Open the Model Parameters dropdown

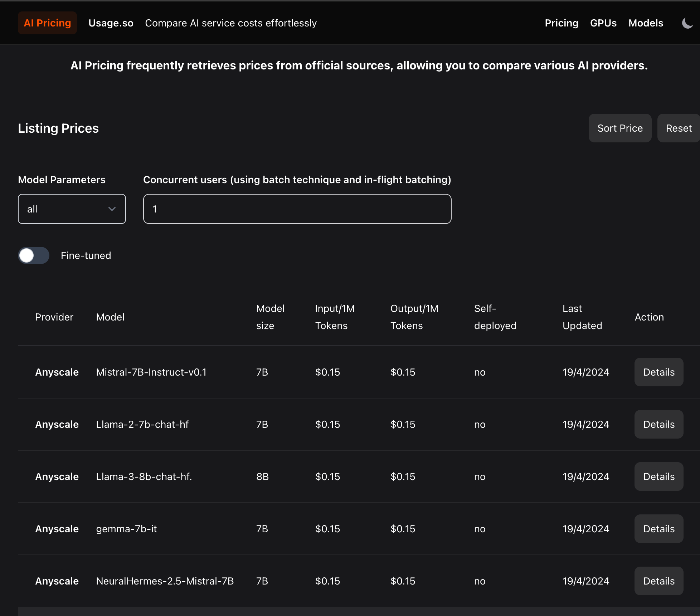pos(72,209)
